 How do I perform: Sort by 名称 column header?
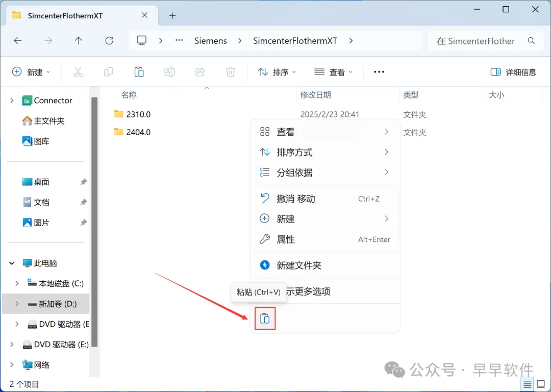point(129,95)
